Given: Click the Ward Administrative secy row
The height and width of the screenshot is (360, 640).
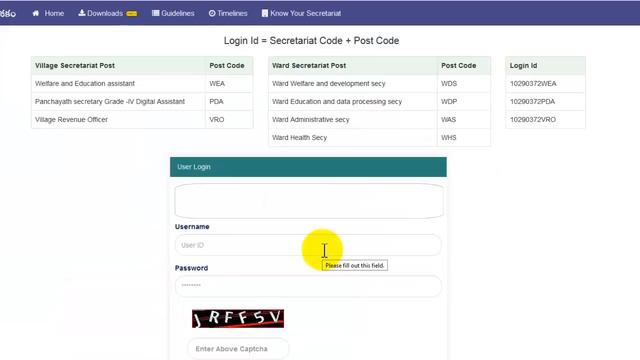Looking at the screenshot, I should point(380,119).
